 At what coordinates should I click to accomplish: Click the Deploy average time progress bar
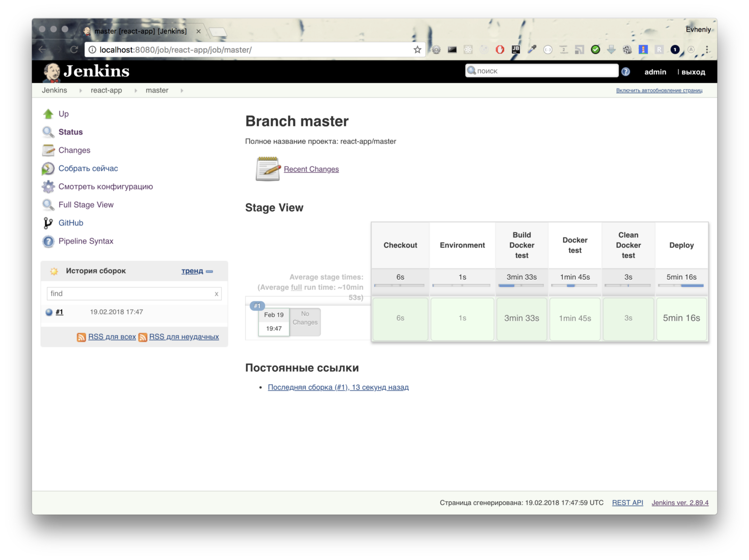681,285
